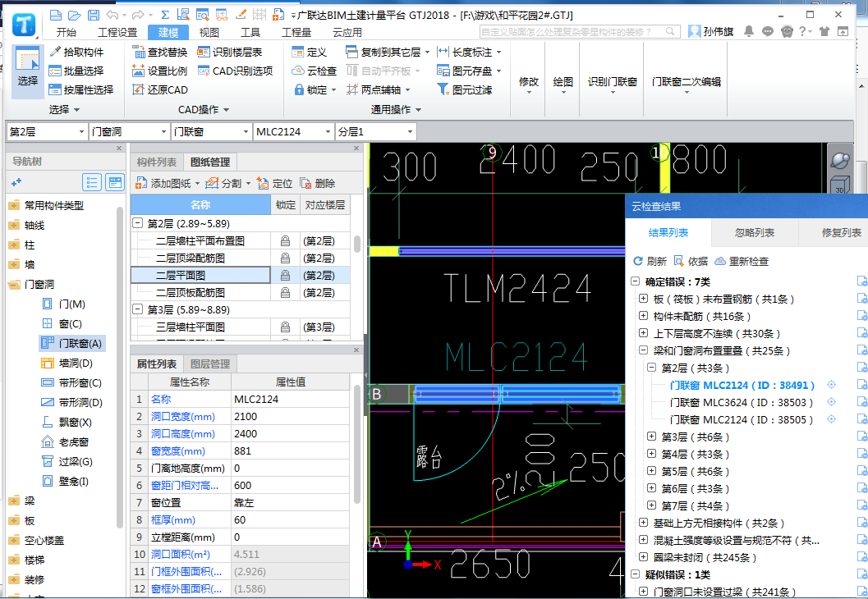Open the 工程量 ribbon tab
This screenshot has width=868, height=599.
[x=296, y=32]
